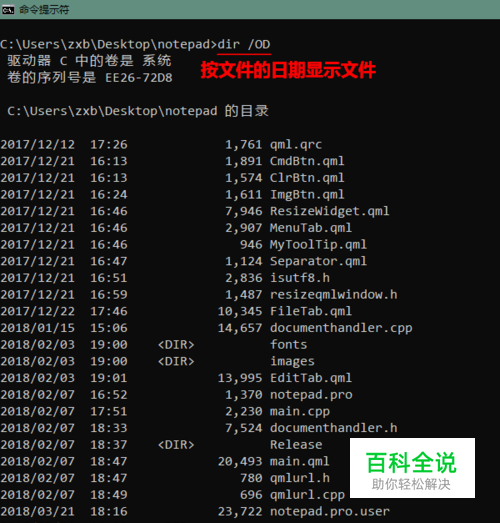Click the images directory entry
This screenshot has width=500, height=523.
[x=292, y=362]
